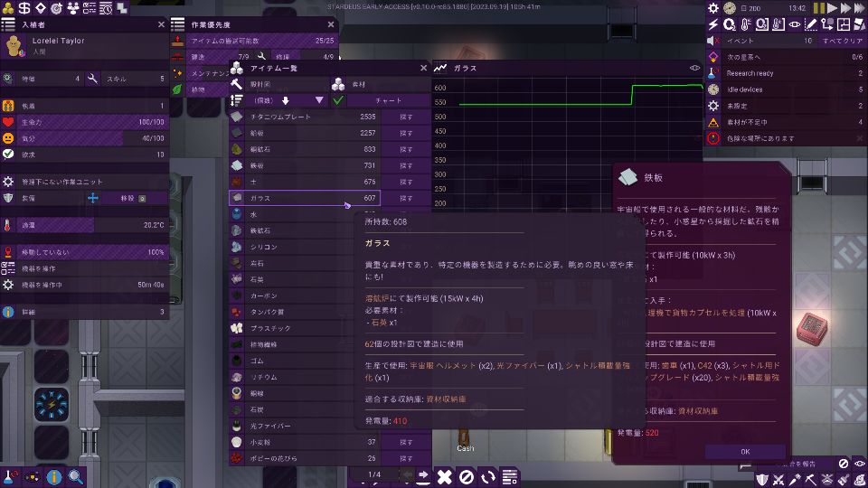Viewport: 868px width, 488px height.
Task: Open the 入植者 panel list menu icon
Action: tap(8, 24)
